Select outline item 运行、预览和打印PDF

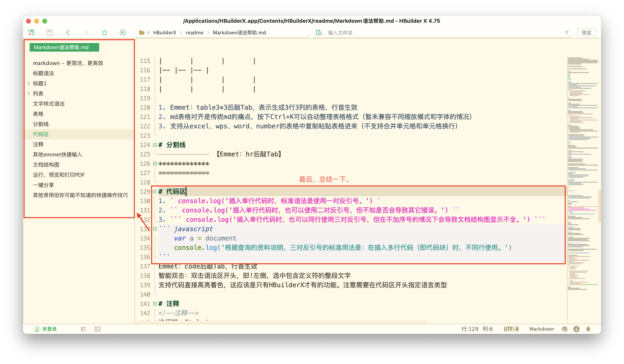coord(59,175)
